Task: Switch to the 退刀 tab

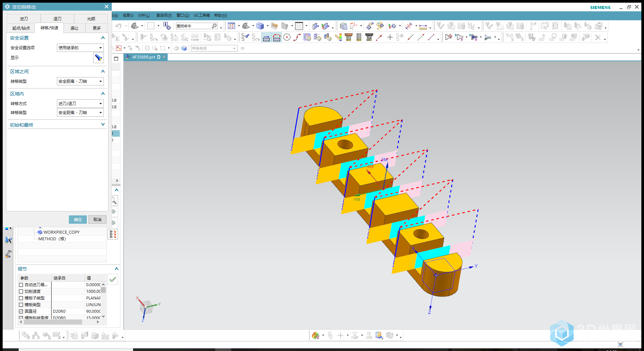Action: tap(57, 19)
